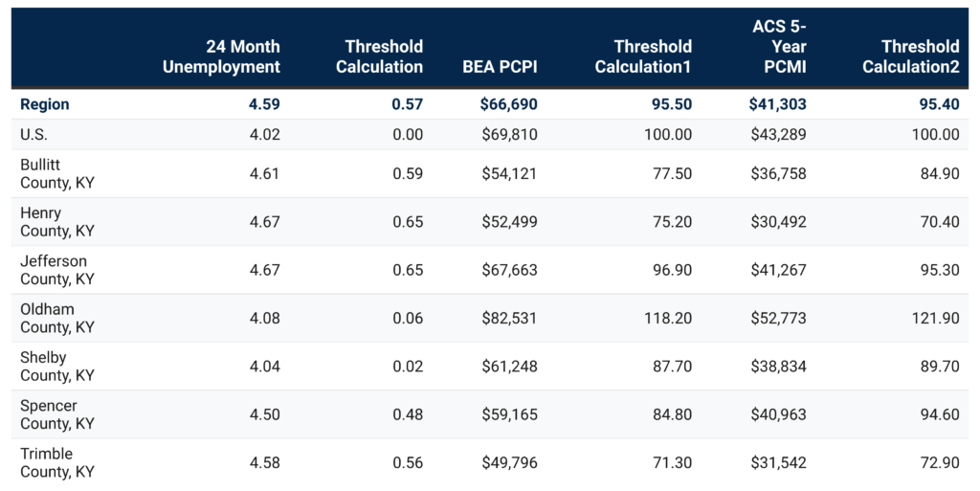Select the Spencer County, KY row label
Screen dimensions: 980x491
56,414
